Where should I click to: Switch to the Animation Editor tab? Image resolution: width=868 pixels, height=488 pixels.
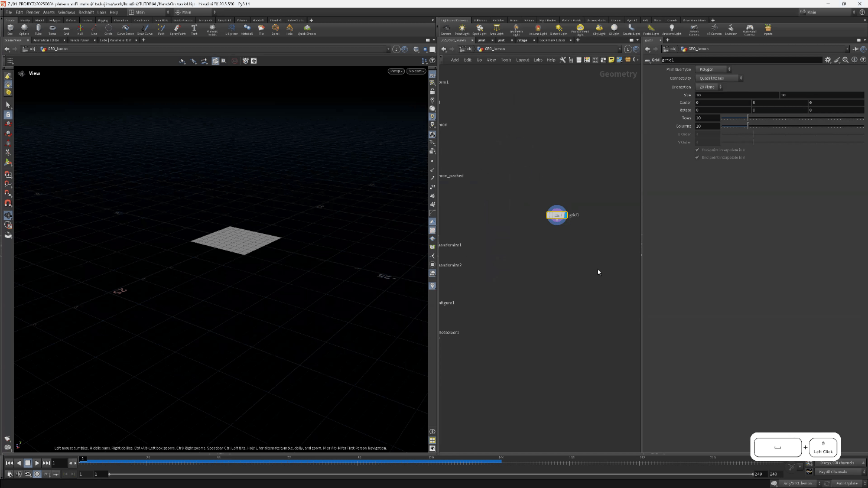(x=46, y=40)
